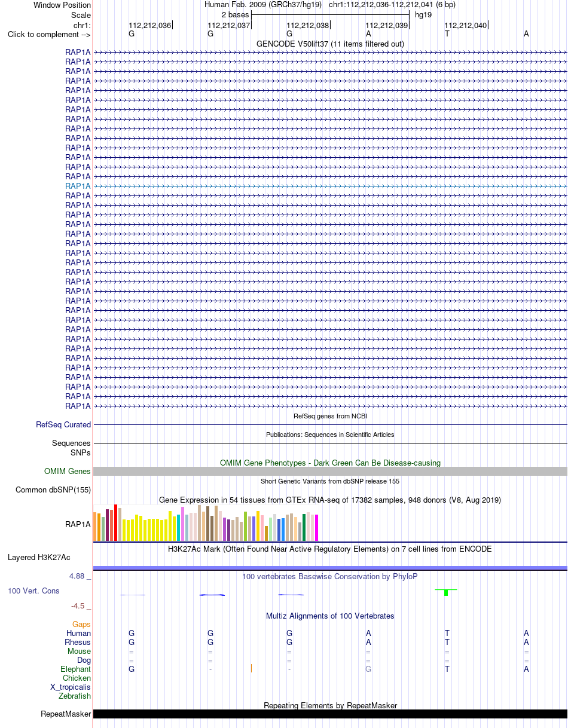Click the RAP1A label beside the GTEx bar chart
The height and width of the screenshot is (728, 568).
pyautogui.click(x=78, y=525)
